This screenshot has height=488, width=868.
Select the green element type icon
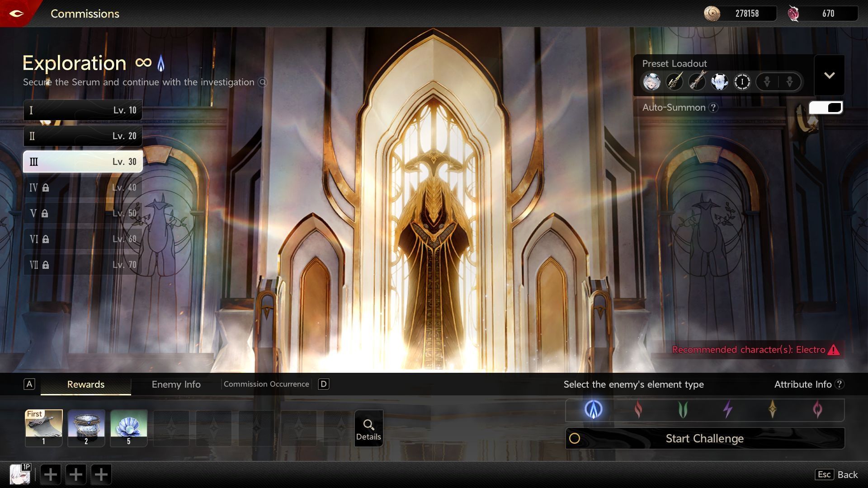682,410
